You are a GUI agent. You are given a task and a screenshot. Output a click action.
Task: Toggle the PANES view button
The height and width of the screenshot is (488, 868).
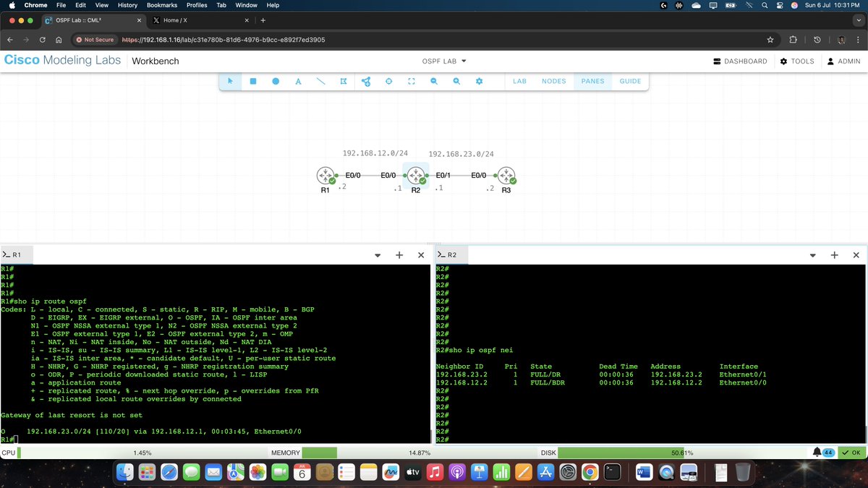pyautogui.click(x=592, y=82)
